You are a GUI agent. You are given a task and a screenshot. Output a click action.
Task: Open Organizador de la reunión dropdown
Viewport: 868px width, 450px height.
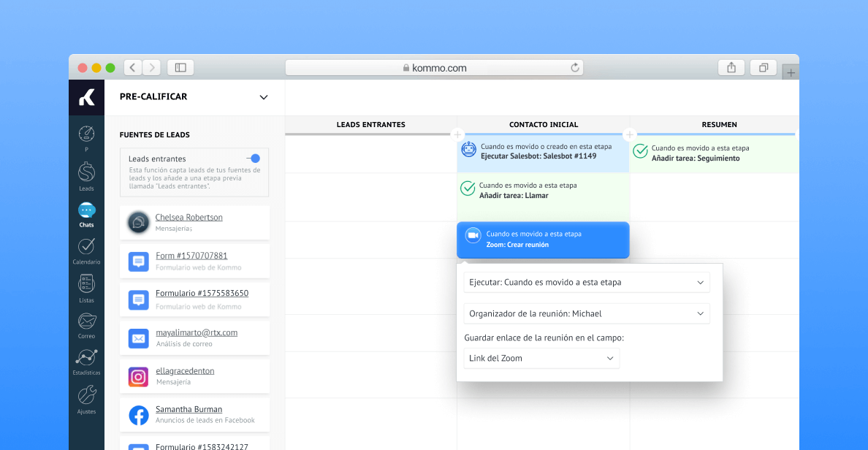(x=586, y=313)
